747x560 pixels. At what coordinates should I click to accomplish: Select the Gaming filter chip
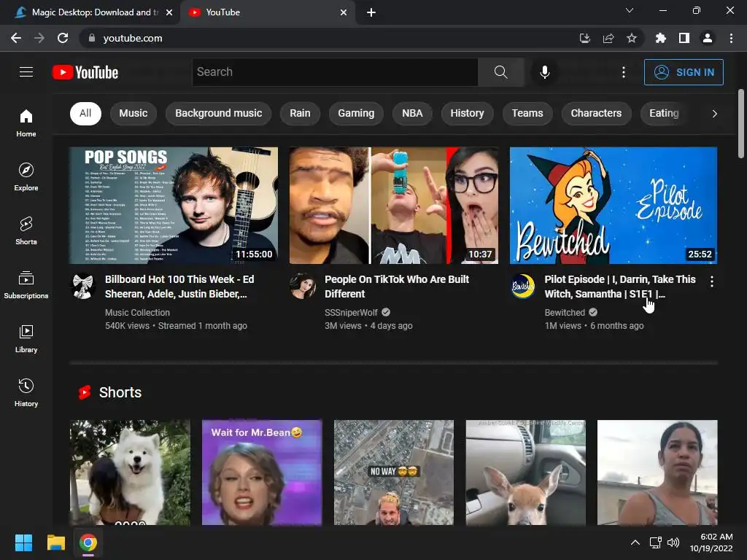(356, 113)
